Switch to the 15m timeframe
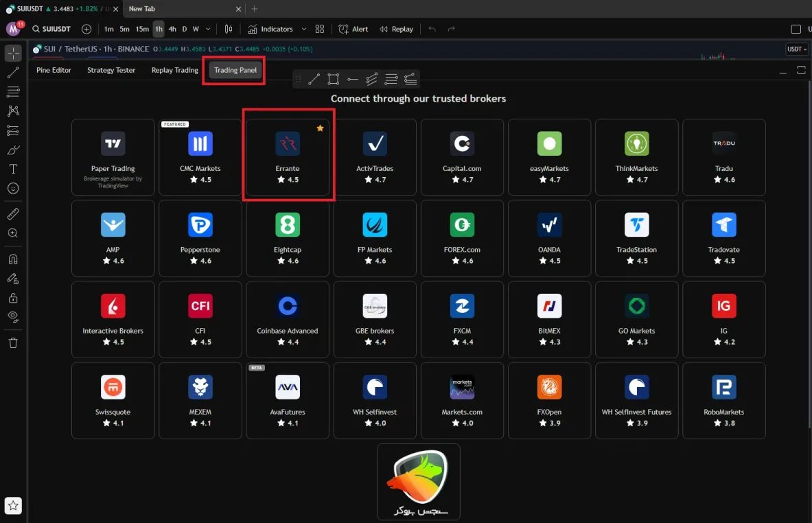 click(x=142, y=29)
